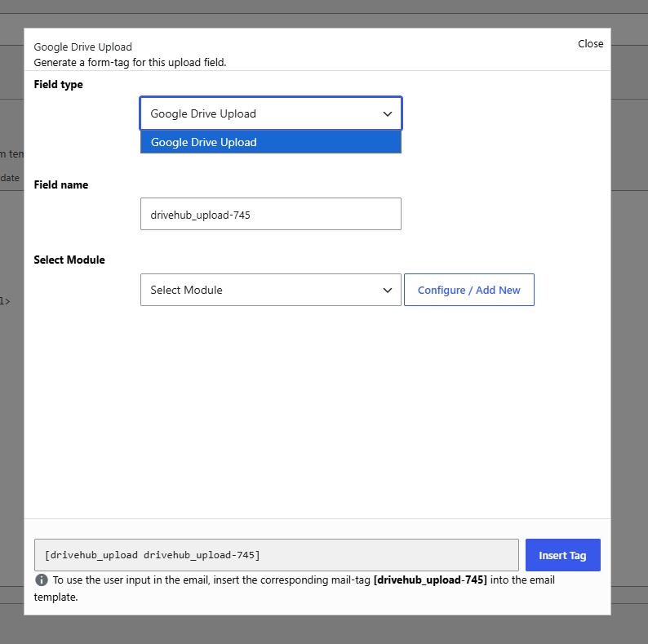Viewport: 648px width, 644px height.
Task: Click the Insert Tag button
Action: click(563, 555)
